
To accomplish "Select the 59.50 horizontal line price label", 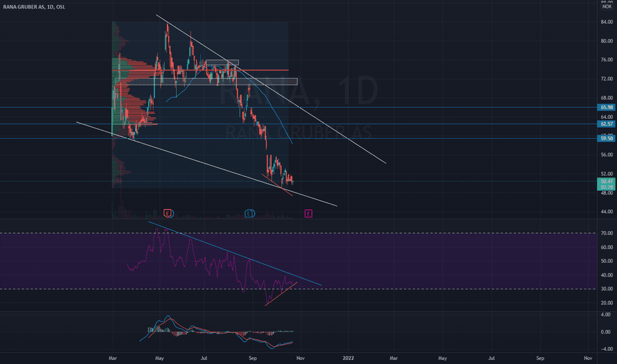I will (606, 138).
